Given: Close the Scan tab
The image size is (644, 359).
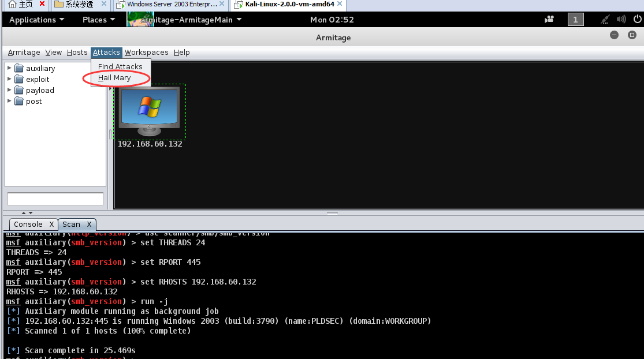Looking at the screenshot, I should 90,225.
